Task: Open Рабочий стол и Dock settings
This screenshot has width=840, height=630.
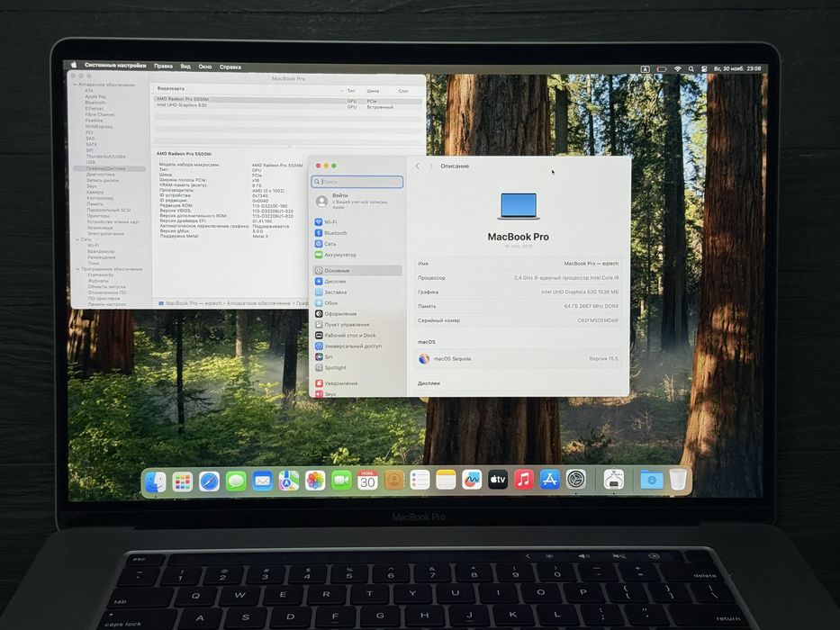Action: tap(357, 336)
